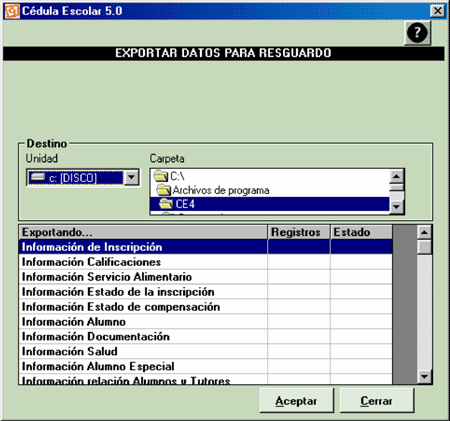Select Información Estado de la inscripción row
Screen dimensions: 450x421
tap(206, 292)
